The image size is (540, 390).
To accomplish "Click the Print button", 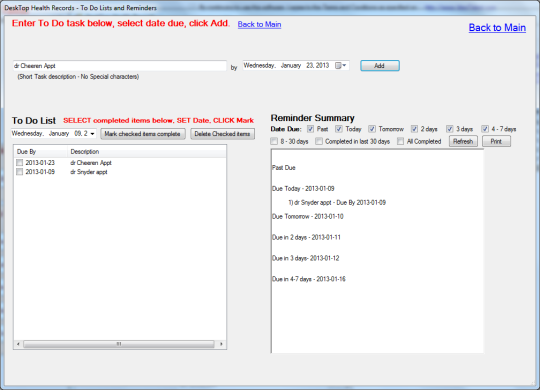I will (496, 141).
